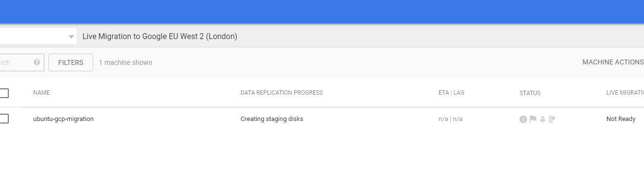Click the Not Ready migration status

(x=621, y=119)
